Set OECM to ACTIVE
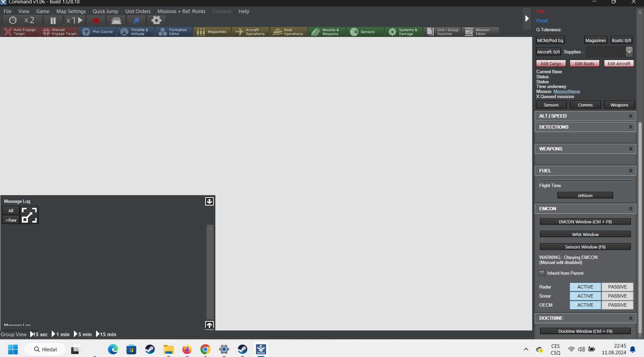Image resolution: width=644 pixels, height=357 pixels. [585, 305]
